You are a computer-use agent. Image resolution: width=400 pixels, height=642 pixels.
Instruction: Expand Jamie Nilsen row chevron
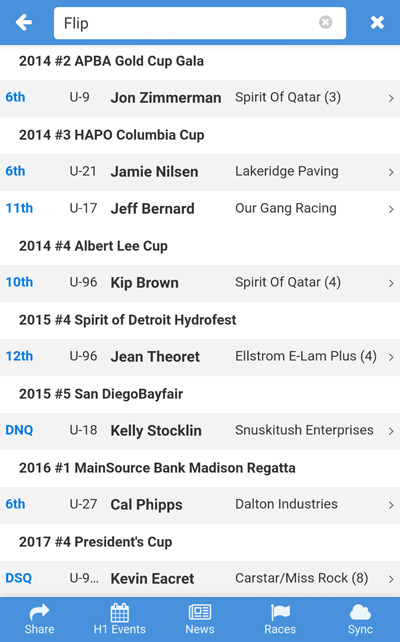pos(391,172)
